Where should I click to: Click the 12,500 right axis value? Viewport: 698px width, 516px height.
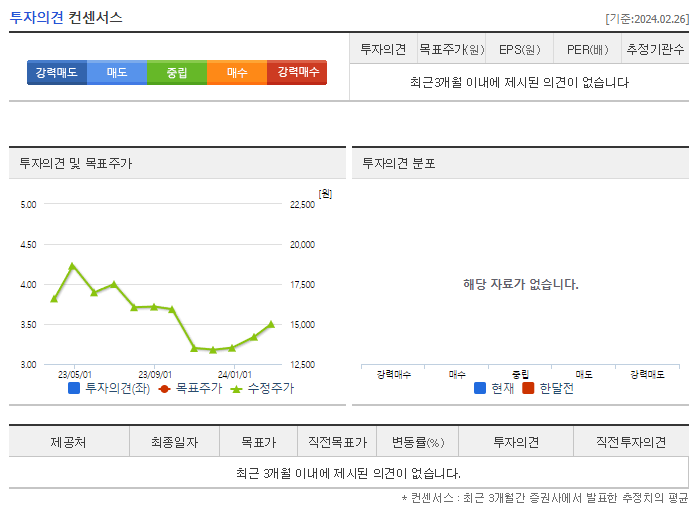[303, 365]
